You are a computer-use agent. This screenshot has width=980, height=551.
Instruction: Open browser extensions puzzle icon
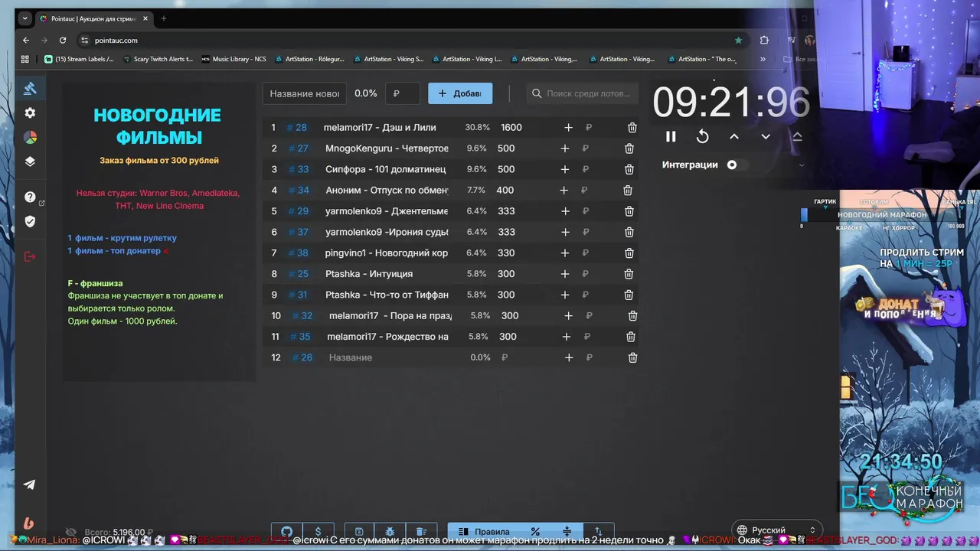tap(764, 40)
